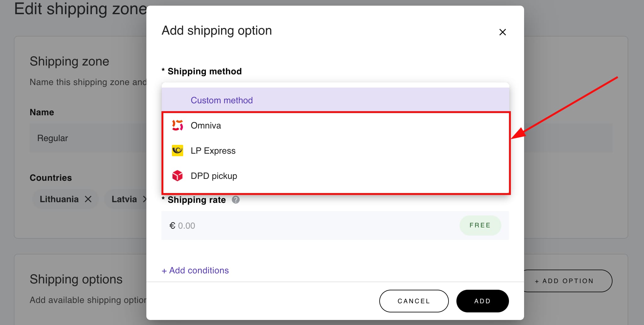Image resolution: width=644 pixels, height=325 pixels.
Task: Select the Omniva shipping carrier icon
Action: (x=178, y=125)
